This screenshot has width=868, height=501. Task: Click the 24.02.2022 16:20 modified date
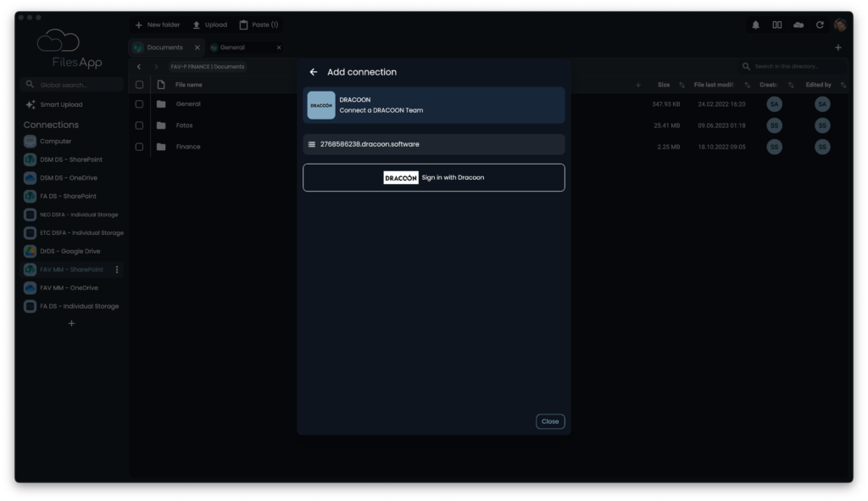(721, 104)
